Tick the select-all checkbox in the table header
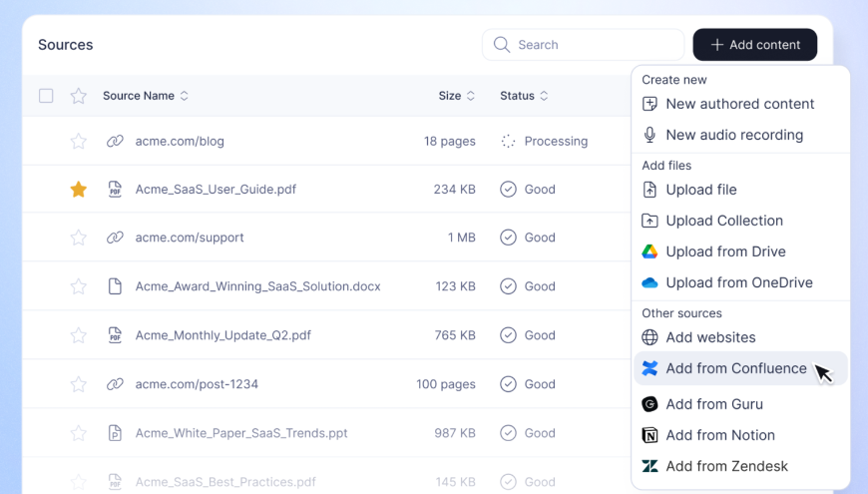 pos(46,96)
